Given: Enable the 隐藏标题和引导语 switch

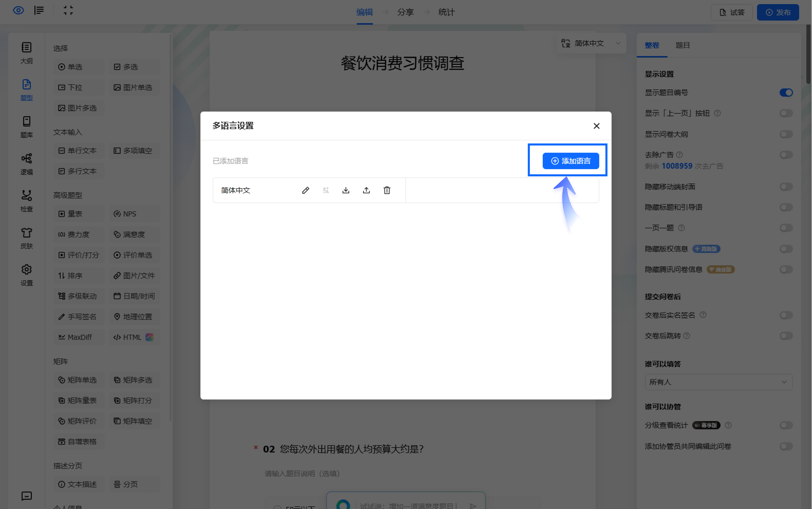Looking at the screenshot, I should (786, 207).
